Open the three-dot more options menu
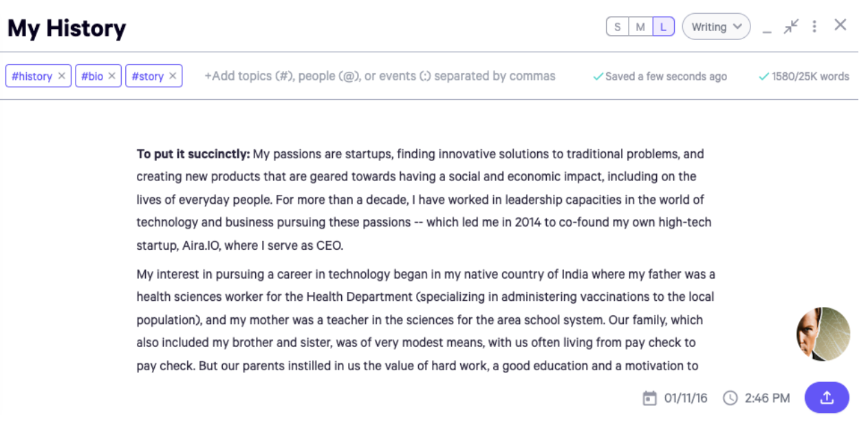 [x=814, y=27]
